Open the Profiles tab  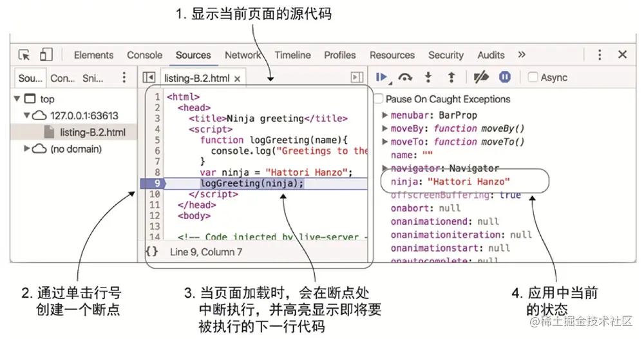[x=340, y=55]
